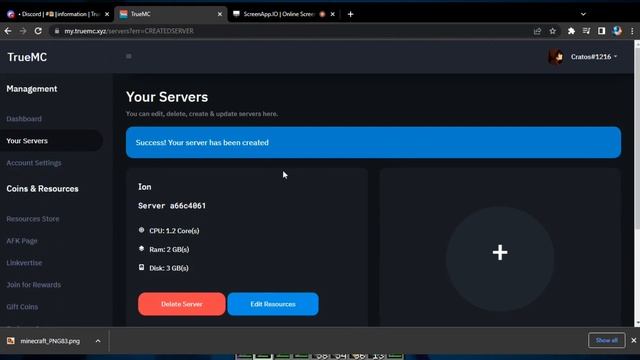The width and height of the screenshot is (640, 360).
Task: Open the Chrome profile avatar
Action: pos(617,31)
